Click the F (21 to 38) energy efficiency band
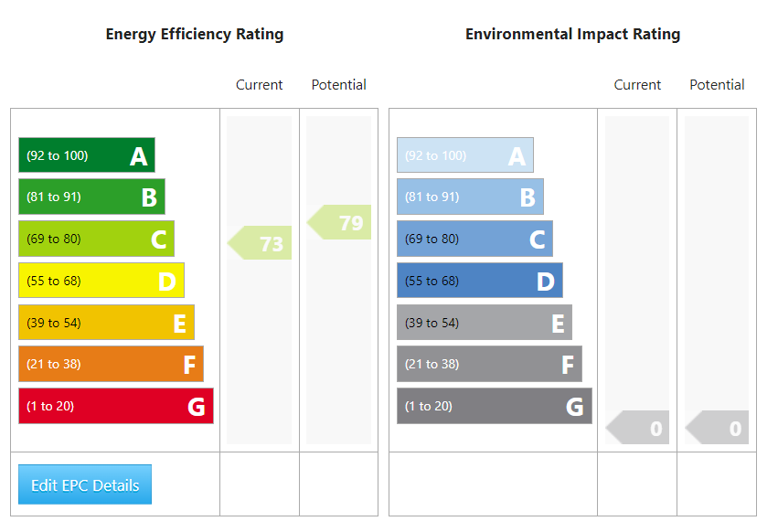The width and height of the screenshot is (778, 532). tap(111, 364)
